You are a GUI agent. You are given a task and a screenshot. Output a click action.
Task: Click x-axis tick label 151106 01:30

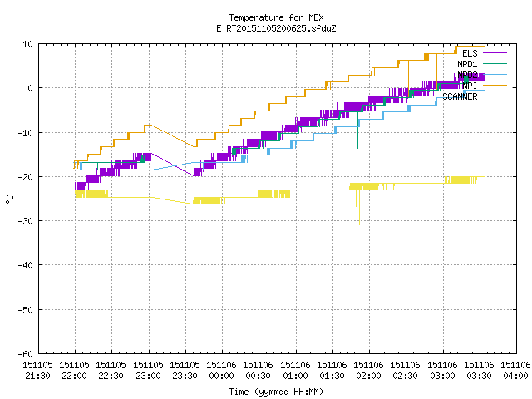point(332,371)
